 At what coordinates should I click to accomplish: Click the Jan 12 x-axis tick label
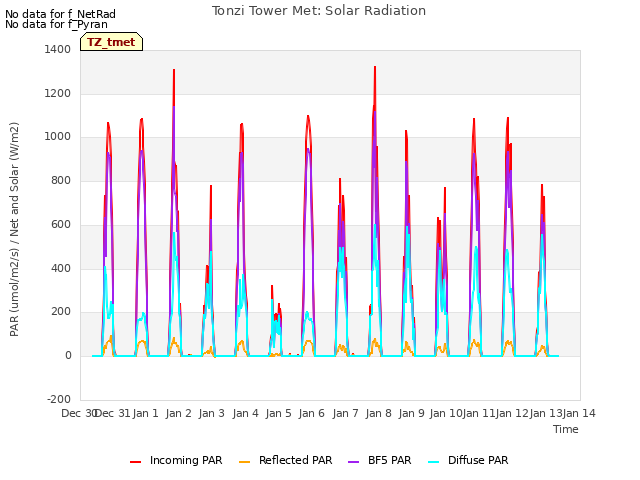point(512,413)
